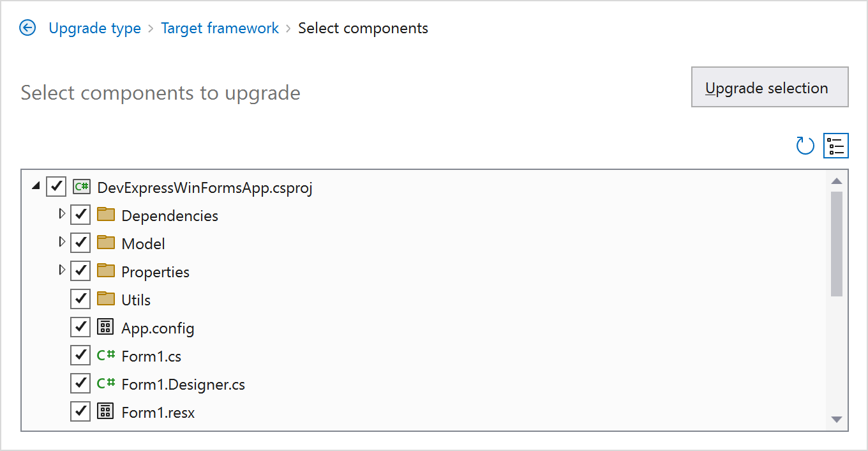
Task: Toggle the DevExpressWinFormsApp.csproj checkbox
Action: [x=56, y=187]
